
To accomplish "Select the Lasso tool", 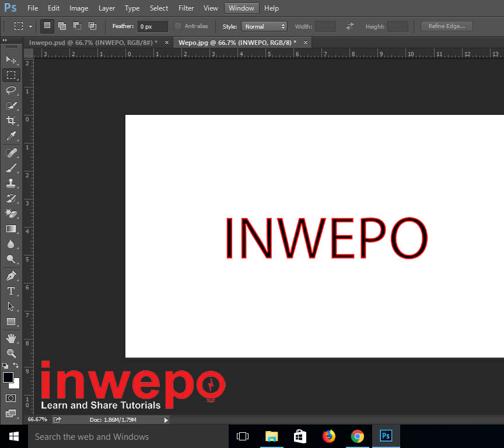I will point(11,90).
